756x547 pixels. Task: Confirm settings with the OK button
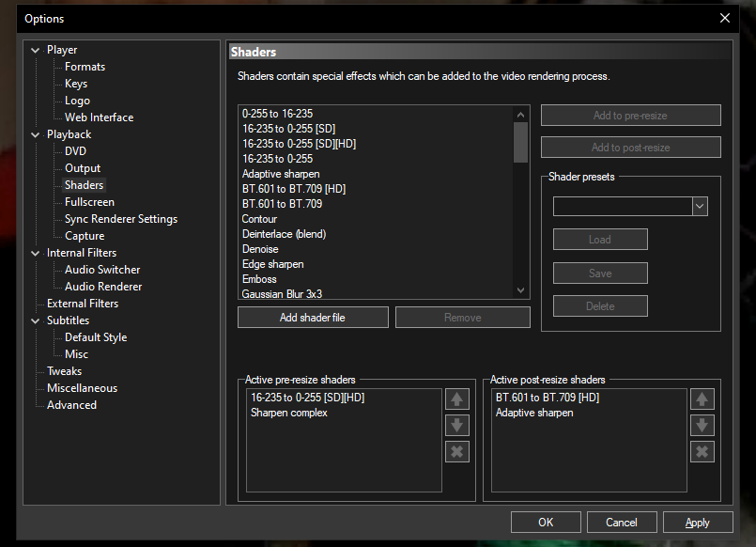545,522
